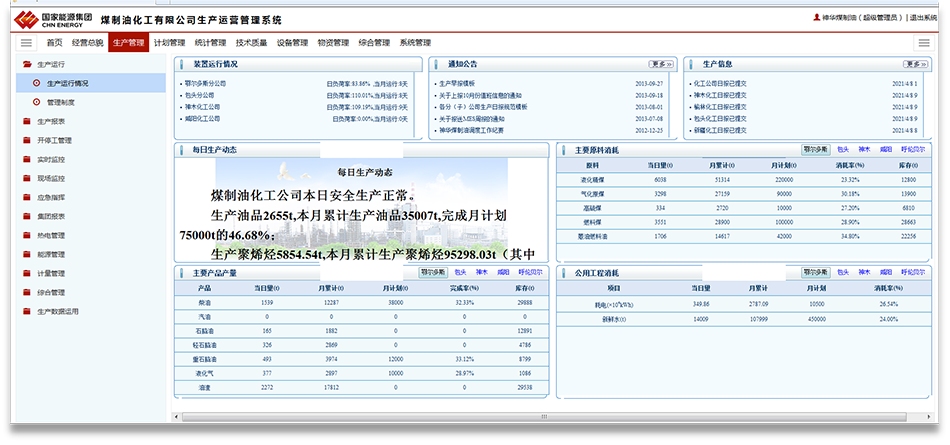This screenshot has height=445, width=950.
Task: Toggle the left hamburger menu icon
Action: [26, 42]
